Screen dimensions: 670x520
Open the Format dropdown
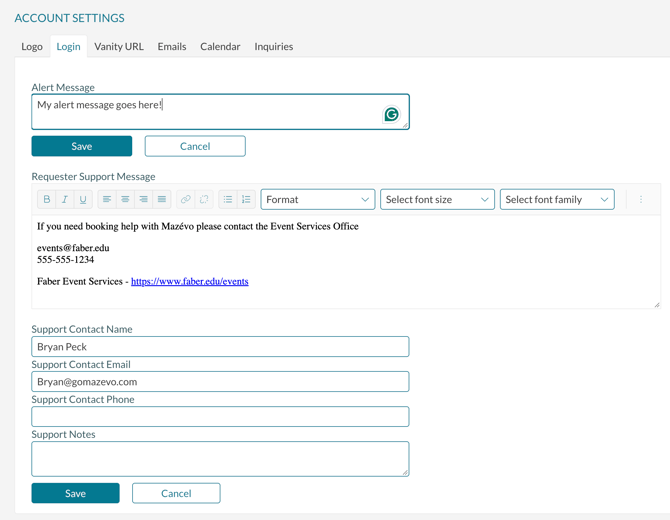[x=317, y=200]
